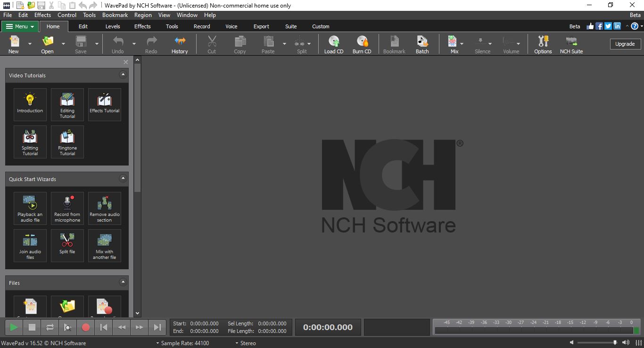Image resolution: width=644 pixels, height=348 pixels.
Task: Open the Region menu
Action: [143, 15]
